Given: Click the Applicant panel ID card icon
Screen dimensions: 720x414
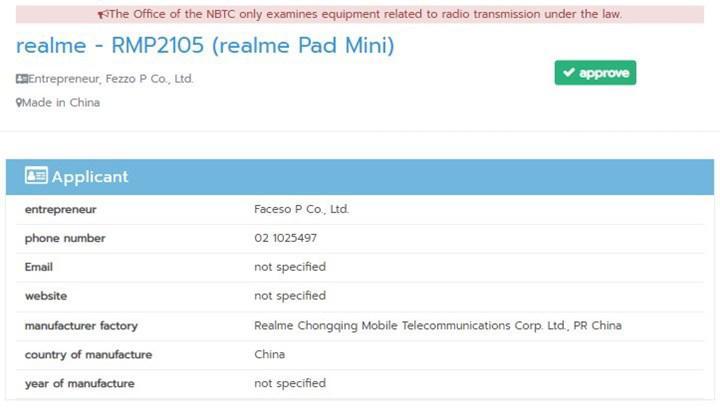Looking at the screenshot, I should 36,175.
